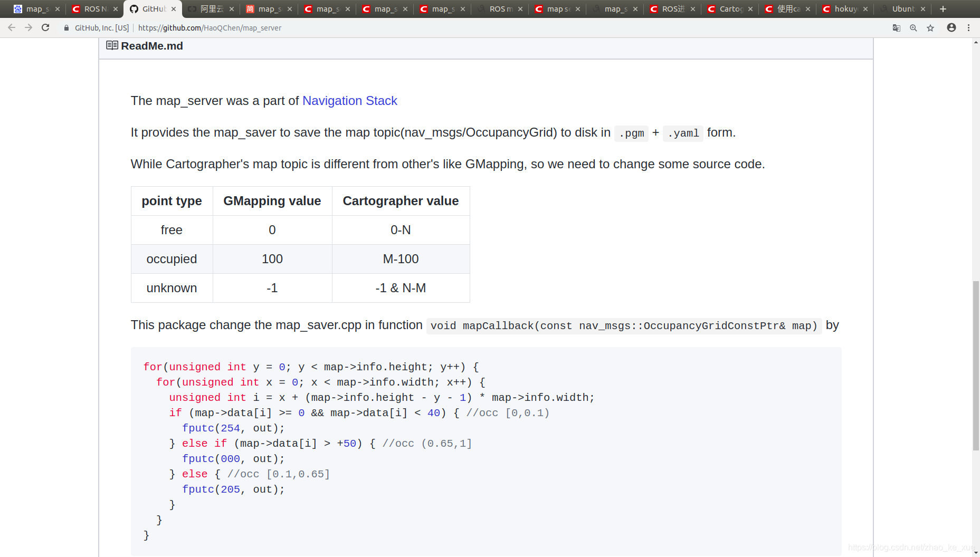Close the 'ROS m' tab
This screenshot has height=557, width=980.
tap(520, 9)
